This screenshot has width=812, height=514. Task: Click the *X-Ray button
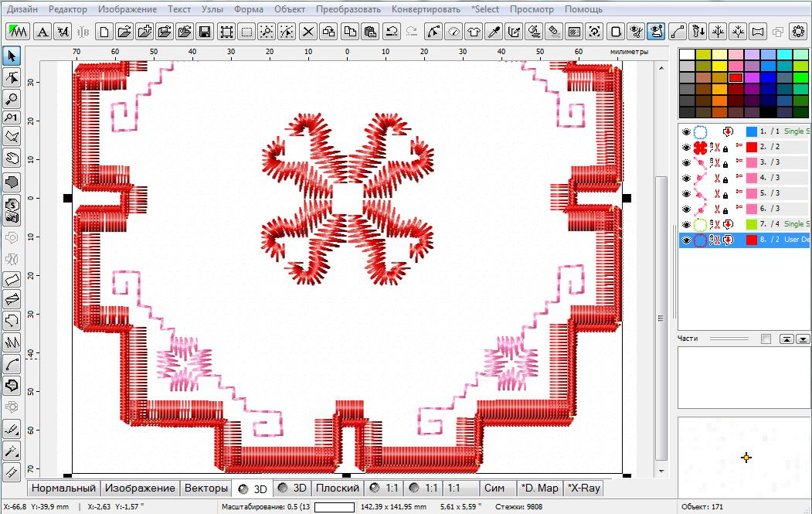click(583, 488)
